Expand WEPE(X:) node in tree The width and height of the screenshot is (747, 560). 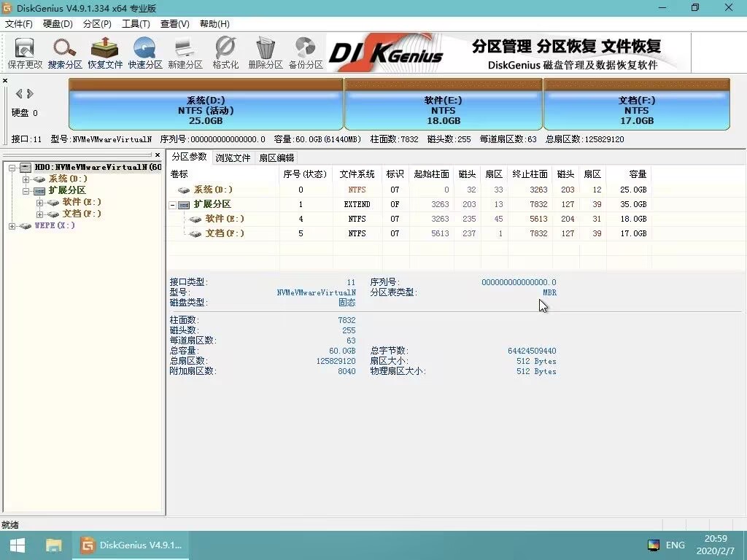(x=12, y=226)
